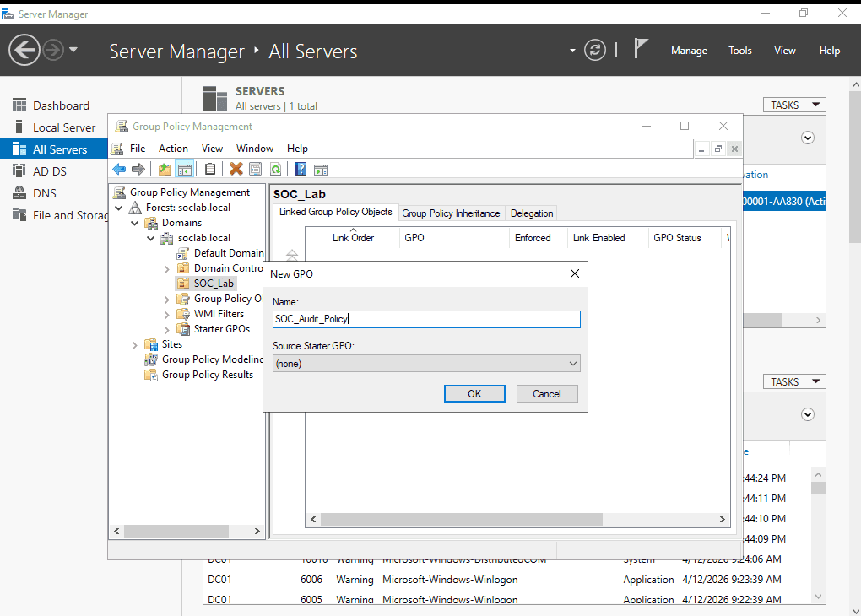Expand the WMI Filters node
Screen dimensions: 861x616
click(x=166, y=315)
